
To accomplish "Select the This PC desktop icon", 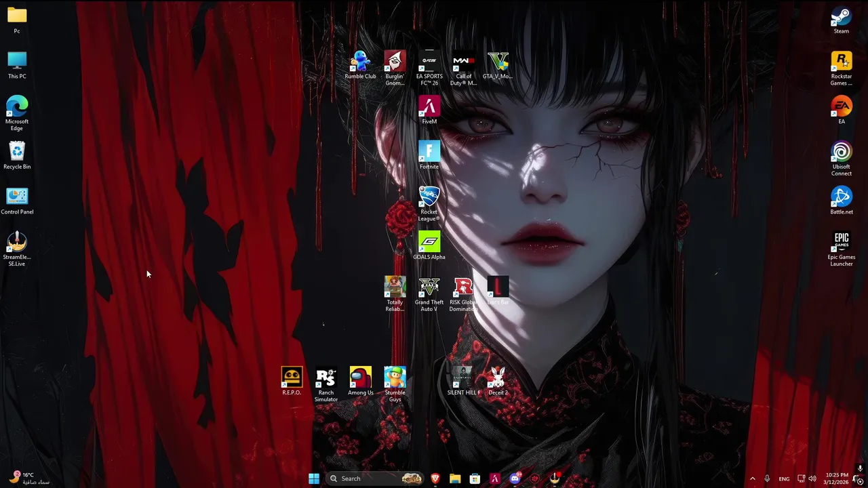I will click(17, 65).
